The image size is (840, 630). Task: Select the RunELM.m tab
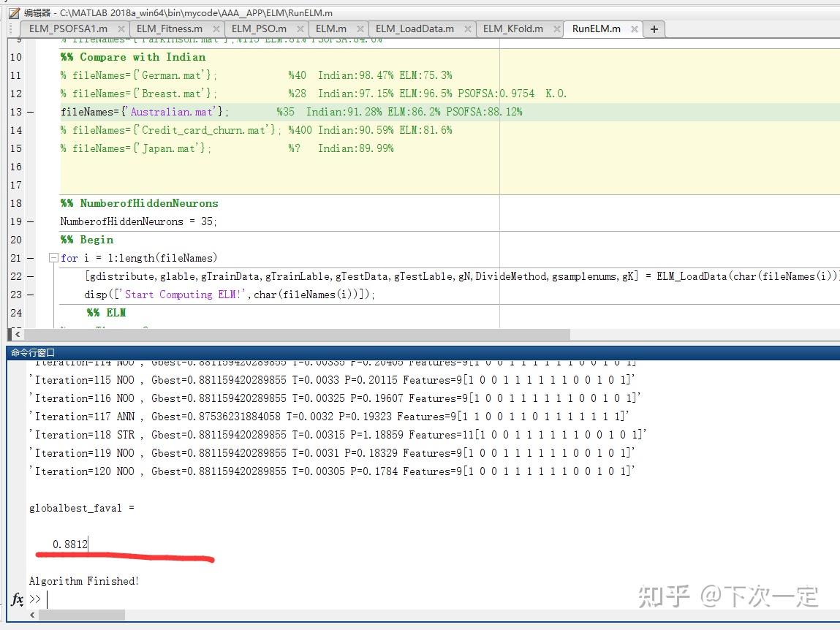click(597, 29)
